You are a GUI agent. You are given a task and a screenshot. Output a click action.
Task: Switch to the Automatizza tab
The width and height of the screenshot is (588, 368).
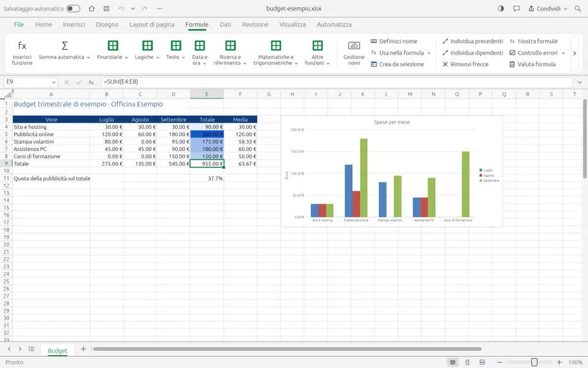coord(334,25)
